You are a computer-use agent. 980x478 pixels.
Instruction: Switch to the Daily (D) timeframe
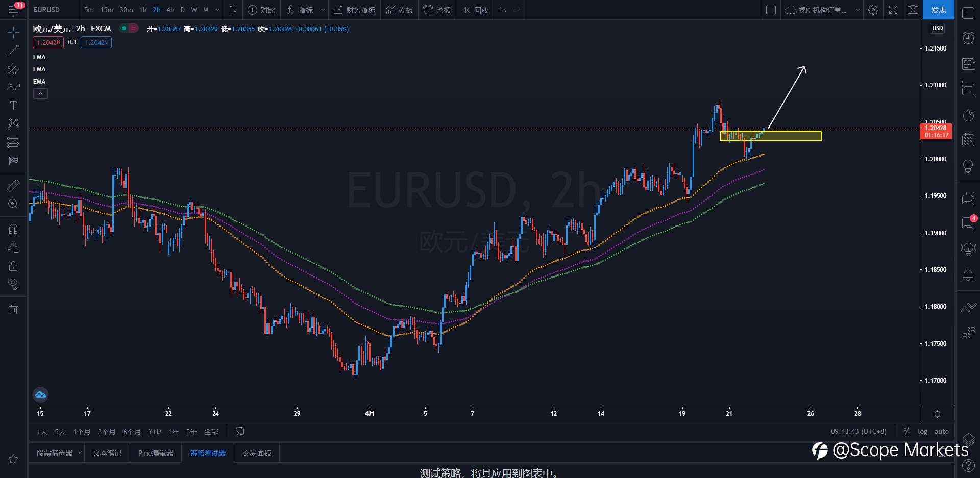tap(182, 10)
